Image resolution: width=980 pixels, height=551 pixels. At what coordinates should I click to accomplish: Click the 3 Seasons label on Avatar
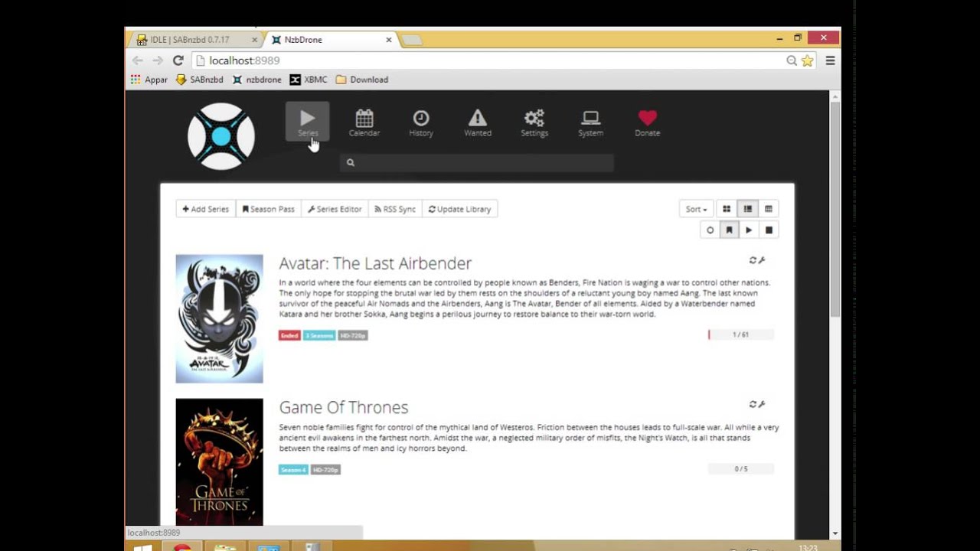tap(319, 335)
